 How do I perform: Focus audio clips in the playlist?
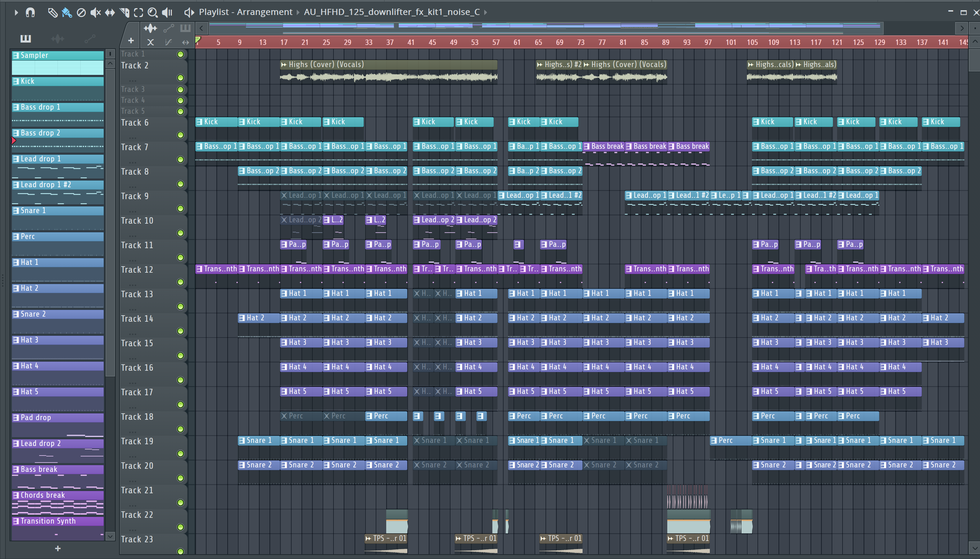pos(150,28)
